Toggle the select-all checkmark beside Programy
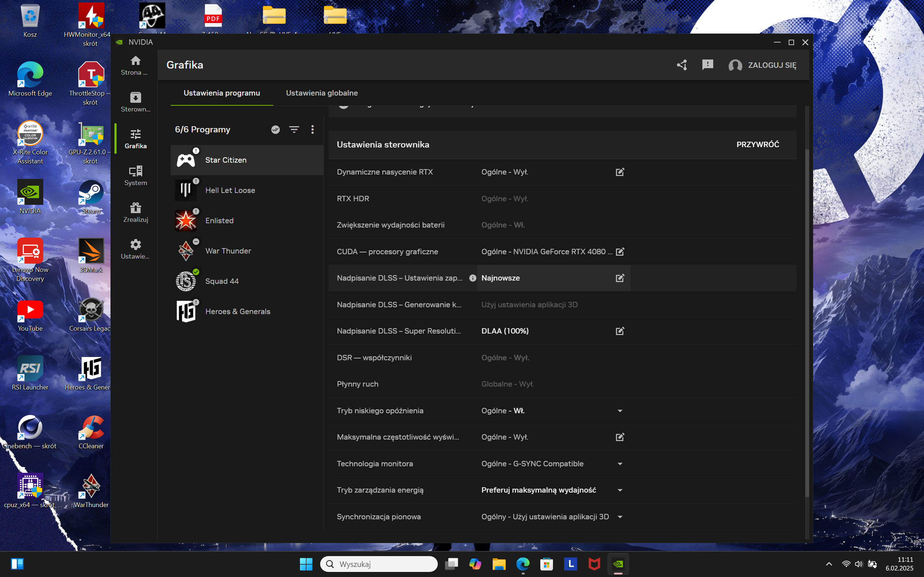Screen dimensions: 924x577 pyautogui.click(x=275, y=130)
